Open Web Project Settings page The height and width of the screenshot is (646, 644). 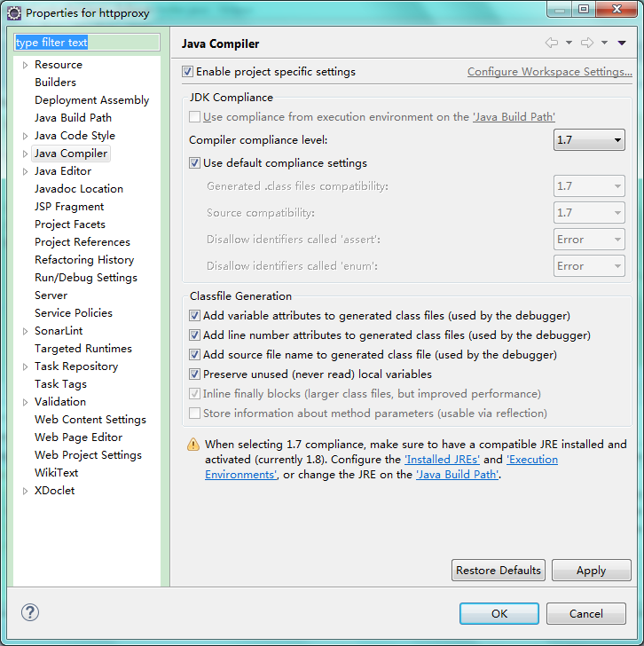(x=88, y=455)
